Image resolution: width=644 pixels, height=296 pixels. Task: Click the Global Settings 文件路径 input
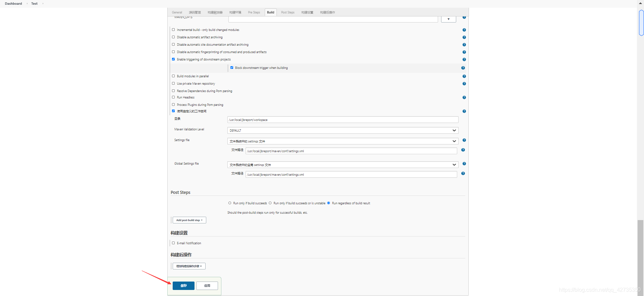351,174
